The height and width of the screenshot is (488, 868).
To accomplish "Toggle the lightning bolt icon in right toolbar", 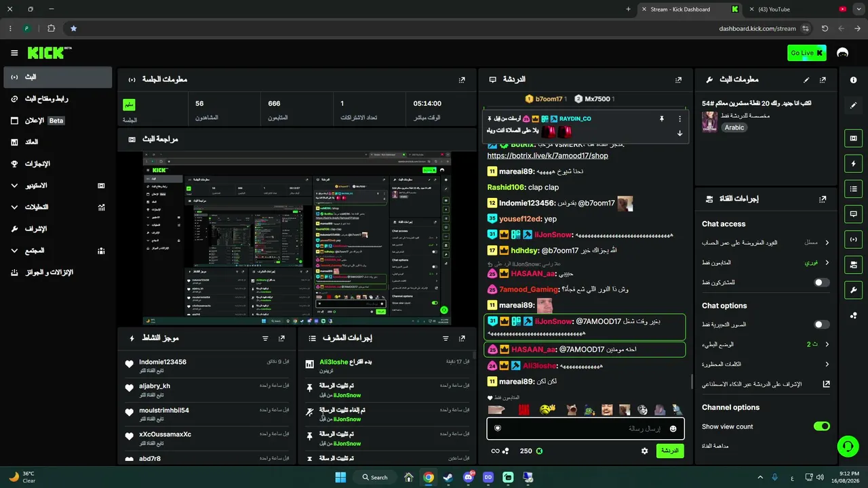I will pos(853,163).
